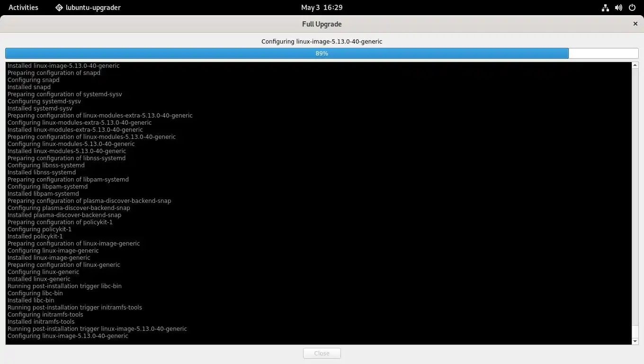Close the Full Upgrade window
This screenshot has width=644, height=364.
(635, 24)
